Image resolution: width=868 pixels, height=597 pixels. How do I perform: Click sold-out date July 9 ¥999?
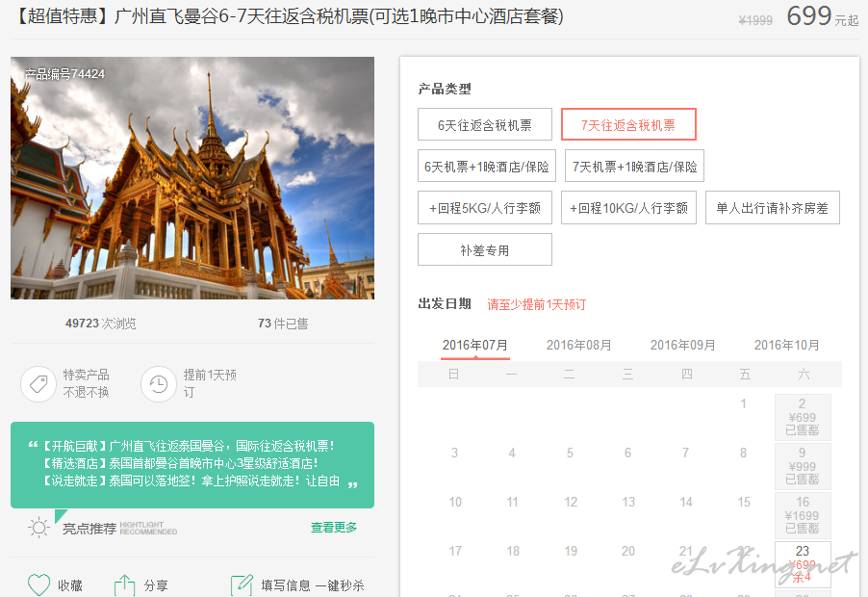(803, 466)
